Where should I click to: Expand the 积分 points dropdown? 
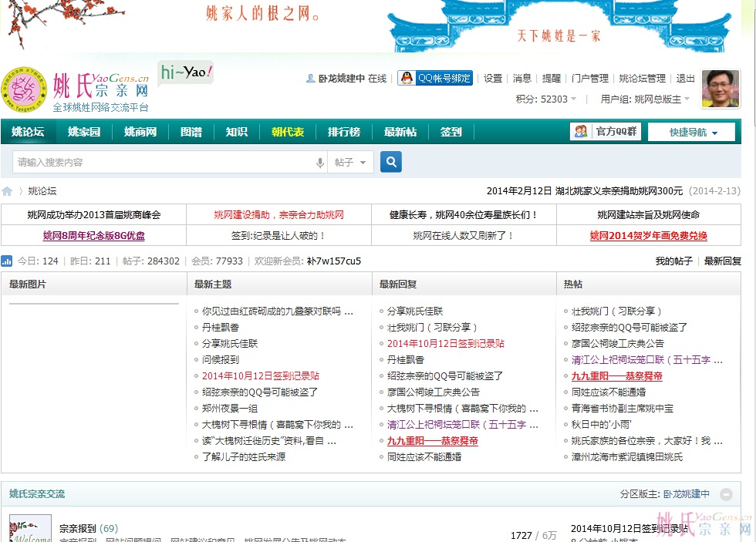point(546,99)
